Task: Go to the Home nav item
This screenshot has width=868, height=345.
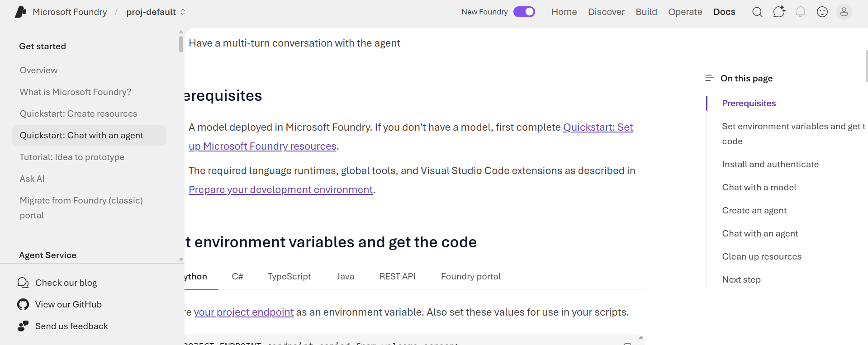Action: coord(564,12)
